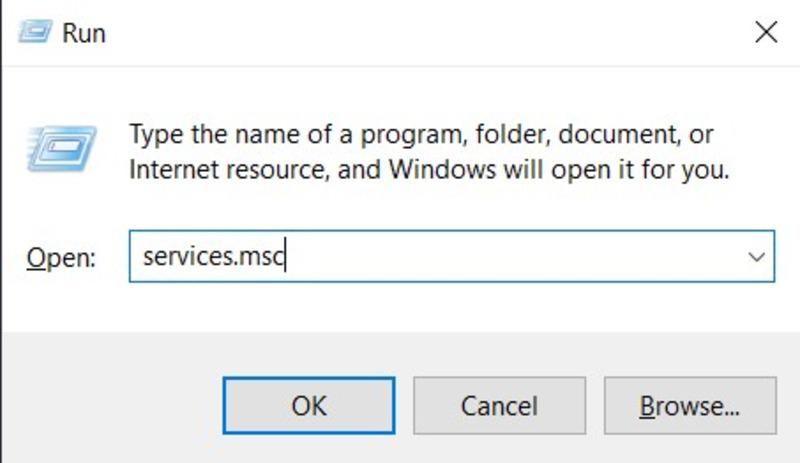Click the Cancel button
The image size is (800, 463).
coord(499,405)
